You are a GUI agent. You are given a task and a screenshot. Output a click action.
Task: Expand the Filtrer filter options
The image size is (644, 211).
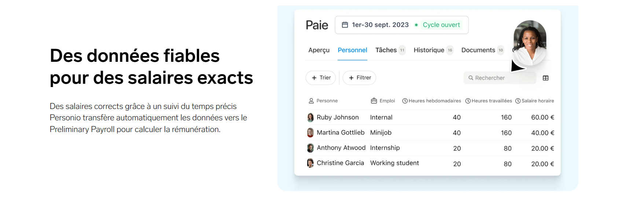point(359,78)
